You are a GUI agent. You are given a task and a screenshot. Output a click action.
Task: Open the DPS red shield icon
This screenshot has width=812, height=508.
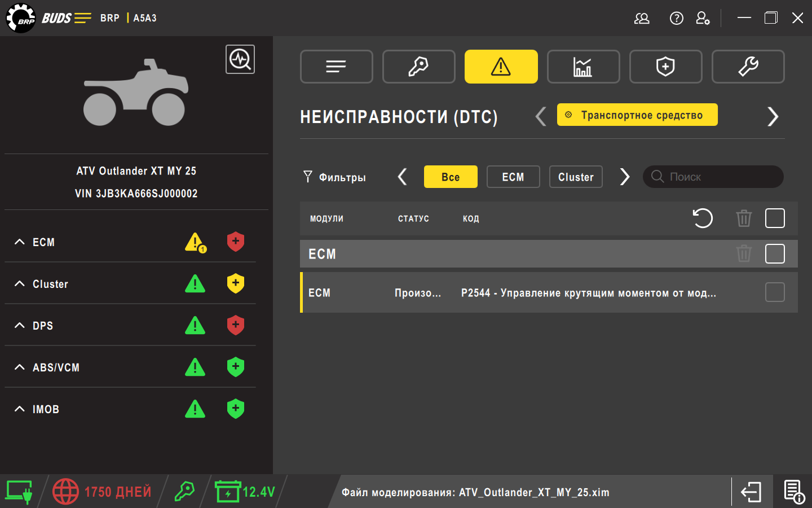click(x=236, y=325)
